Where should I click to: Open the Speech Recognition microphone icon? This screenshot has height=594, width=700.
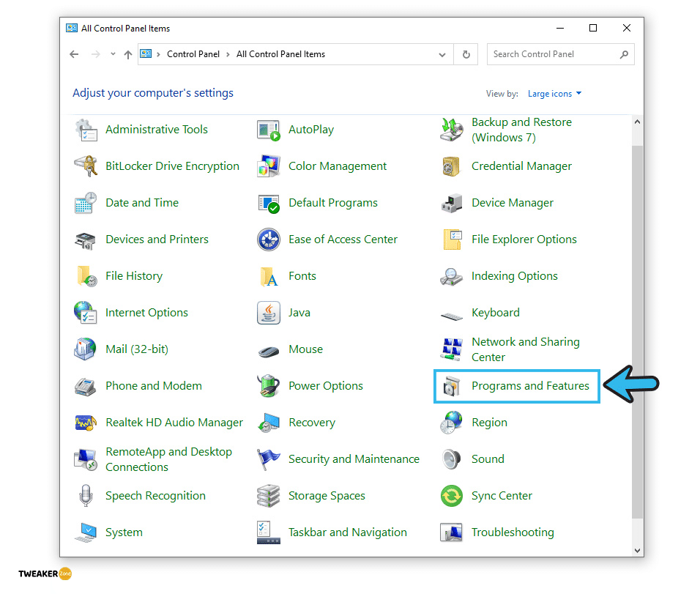[86, 496]
